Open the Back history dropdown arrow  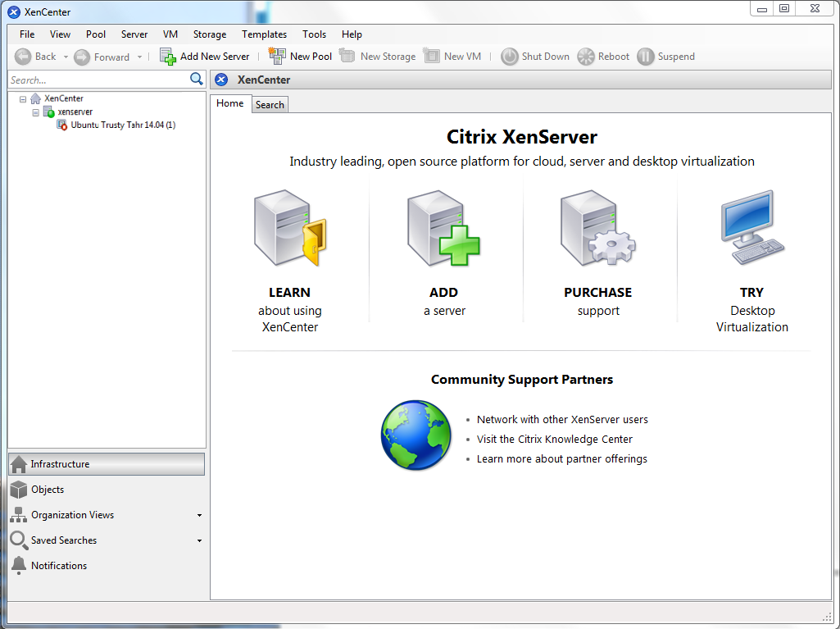coord(66,57)
